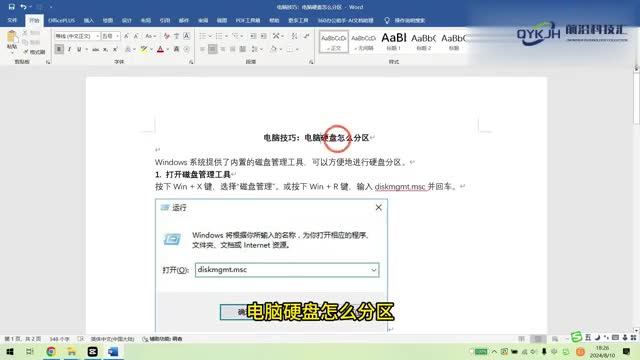Toggle center alignment

(213, 49)
